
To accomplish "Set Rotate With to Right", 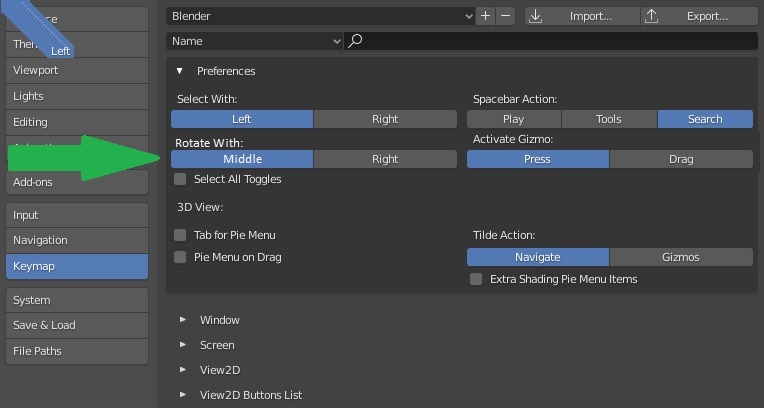I will [385, 159].
